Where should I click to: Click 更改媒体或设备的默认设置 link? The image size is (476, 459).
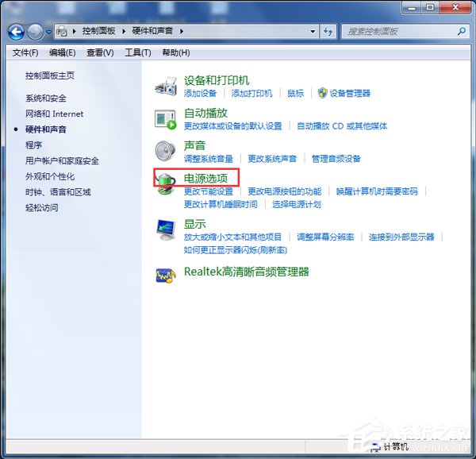click(x=232, y=126)
